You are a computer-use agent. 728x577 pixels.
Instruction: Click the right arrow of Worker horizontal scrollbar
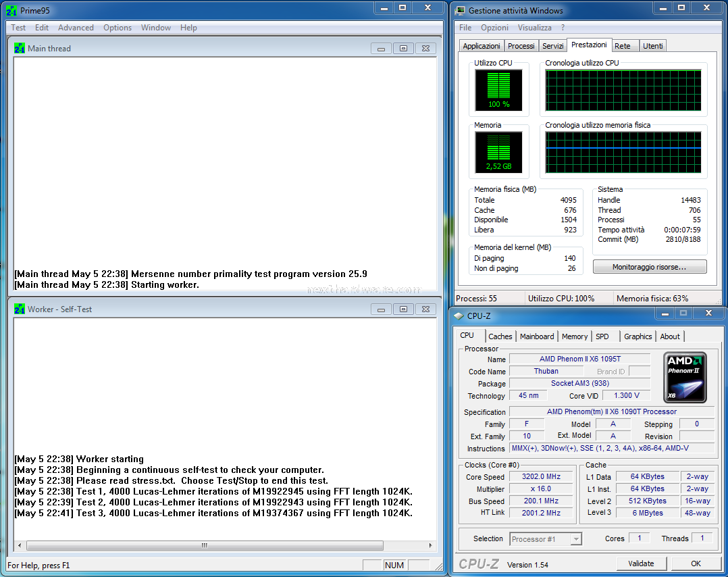click(x=431, y=545)
